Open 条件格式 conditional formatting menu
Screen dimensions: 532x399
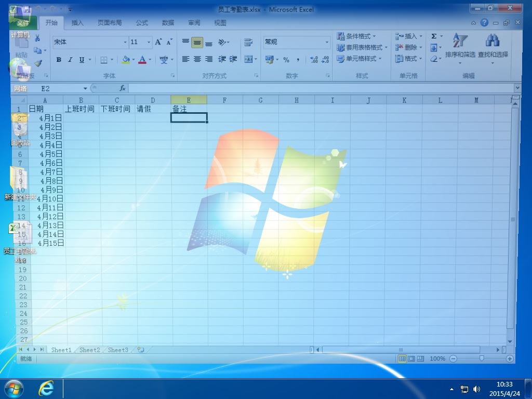click(x=356, y=36)
